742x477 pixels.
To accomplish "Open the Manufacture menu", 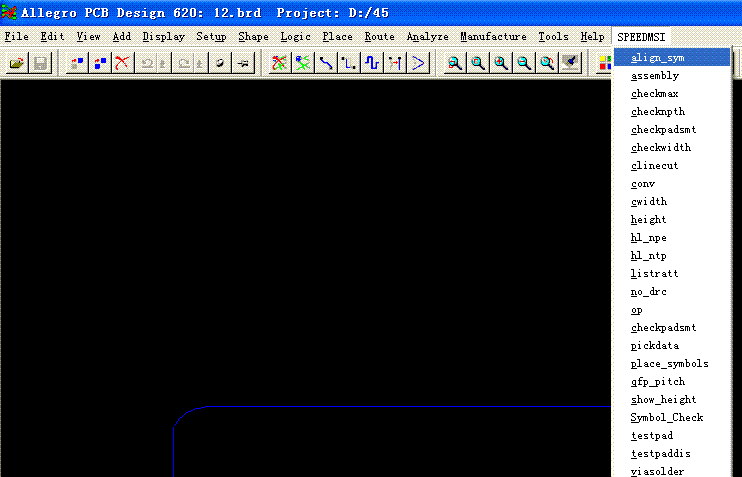I will 493,36.
